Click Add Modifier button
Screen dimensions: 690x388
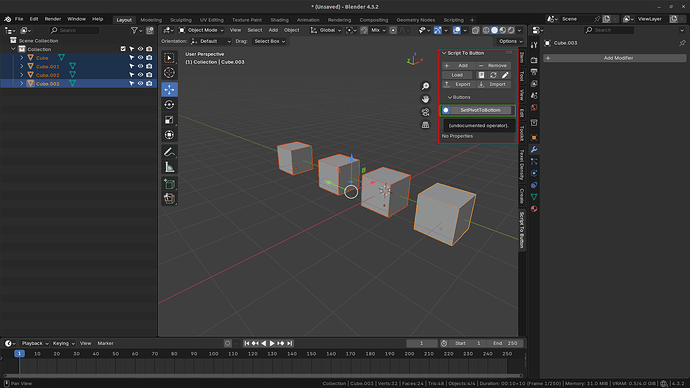coord(615,58)
